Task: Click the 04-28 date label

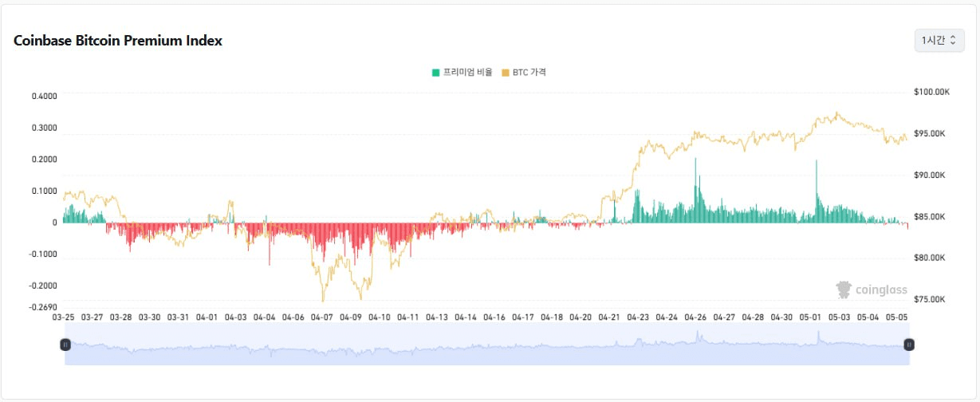Action: click(x=753, y=317)
